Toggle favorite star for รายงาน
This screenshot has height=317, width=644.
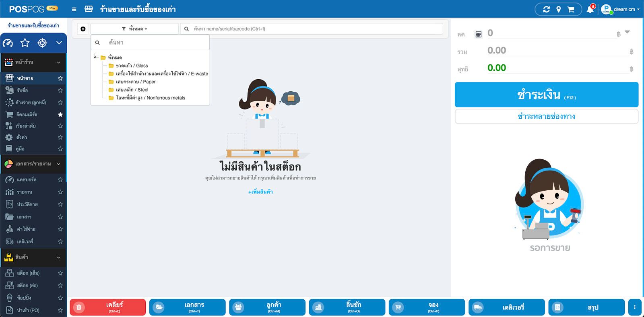60,192
